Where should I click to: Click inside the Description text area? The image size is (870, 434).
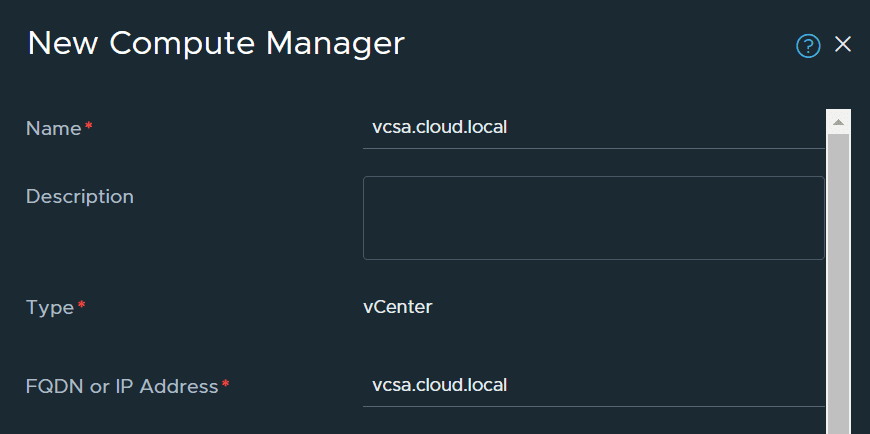[593, 218]
